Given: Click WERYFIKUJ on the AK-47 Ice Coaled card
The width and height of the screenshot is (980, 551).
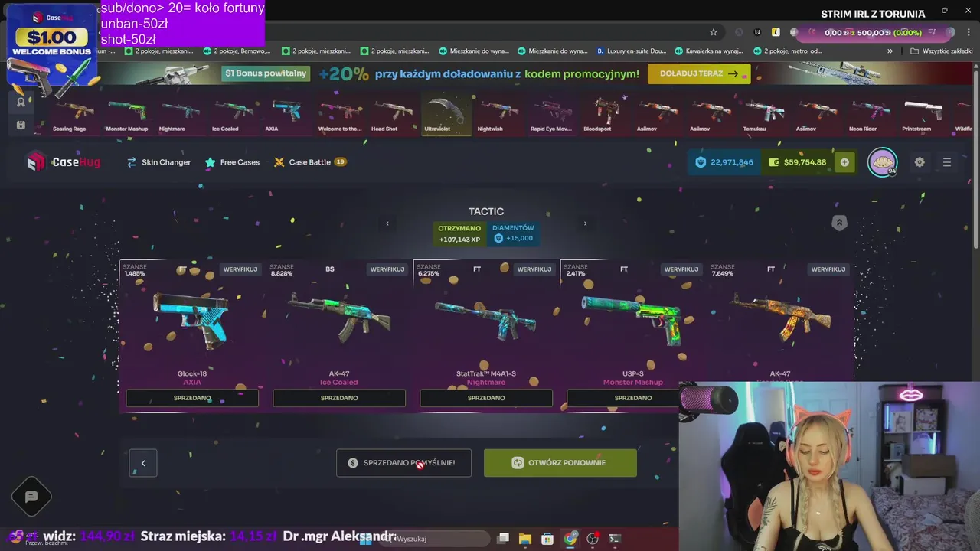Looking at the screenshot, I should tap(387, 269).
